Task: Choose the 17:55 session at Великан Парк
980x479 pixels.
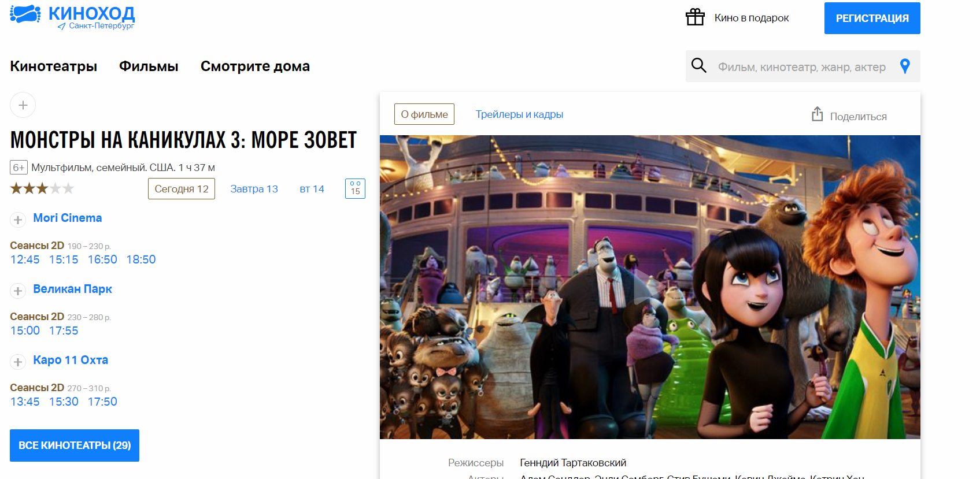Action: point(64,331)
